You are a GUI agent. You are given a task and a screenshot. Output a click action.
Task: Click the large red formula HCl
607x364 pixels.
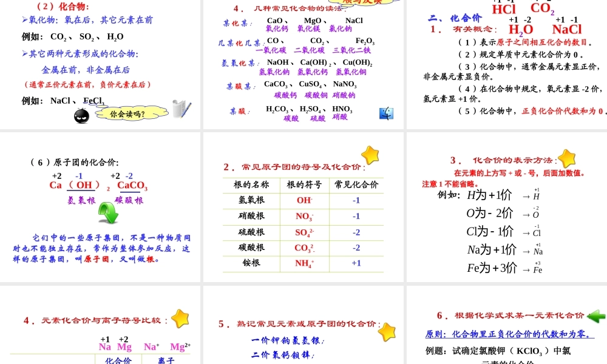click(504, 9)
